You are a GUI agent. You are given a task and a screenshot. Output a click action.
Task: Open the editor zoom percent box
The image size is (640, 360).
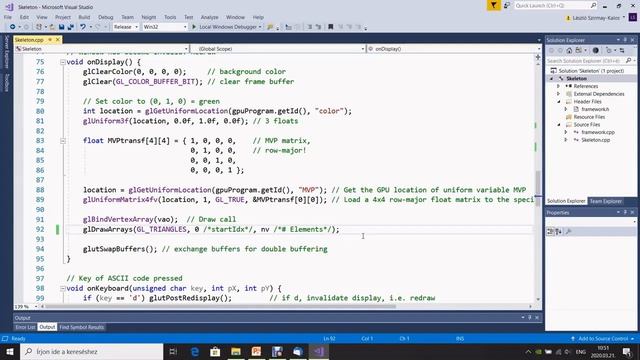26,306
